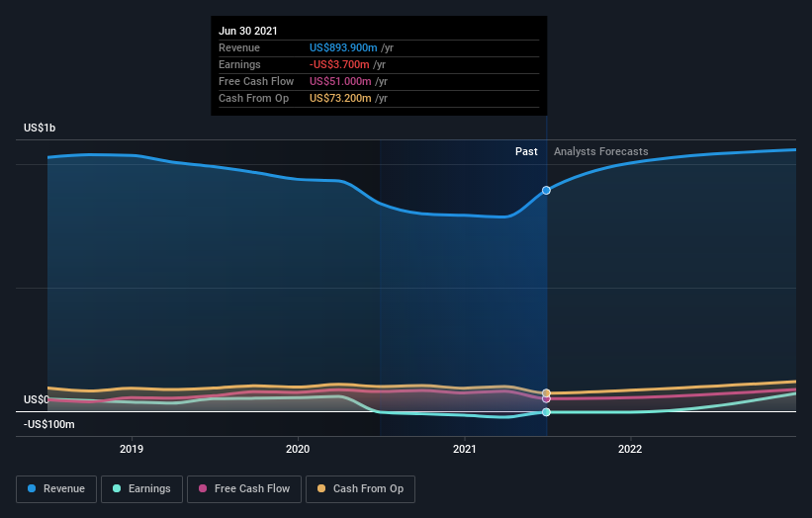Select the Revenue data point marker on chart
Image resolution: width=812 pixels, height=518 pixels.
pyautogui.click(x=546, y=191)
